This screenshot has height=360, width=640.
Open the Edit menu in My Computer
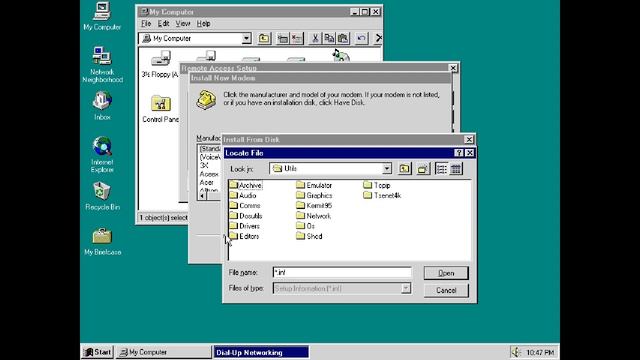point(163,24)
